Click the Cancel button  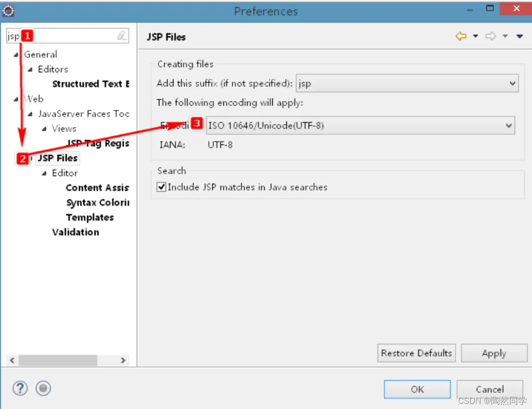[489, 389]
